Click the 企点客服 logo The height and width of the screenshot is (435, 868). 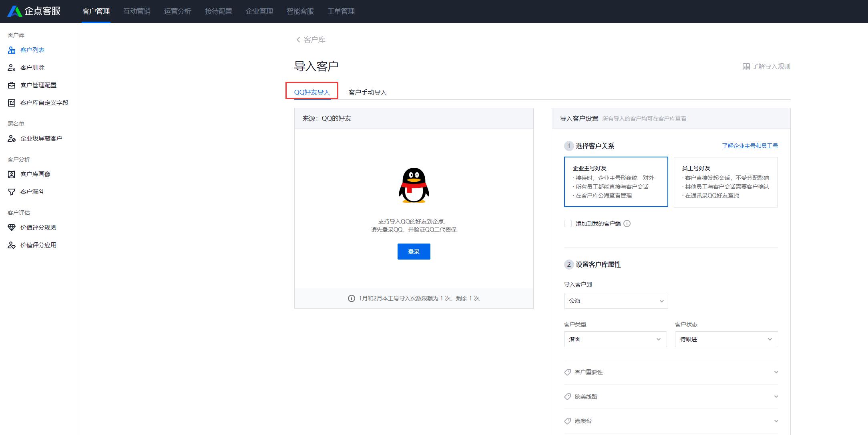(33, 11)
